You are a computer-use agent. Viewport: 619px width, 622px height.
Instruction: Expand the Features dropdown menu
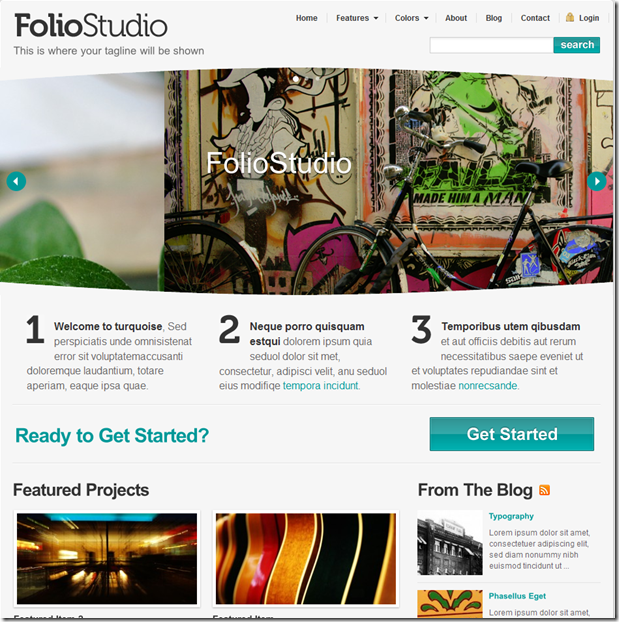357,18
